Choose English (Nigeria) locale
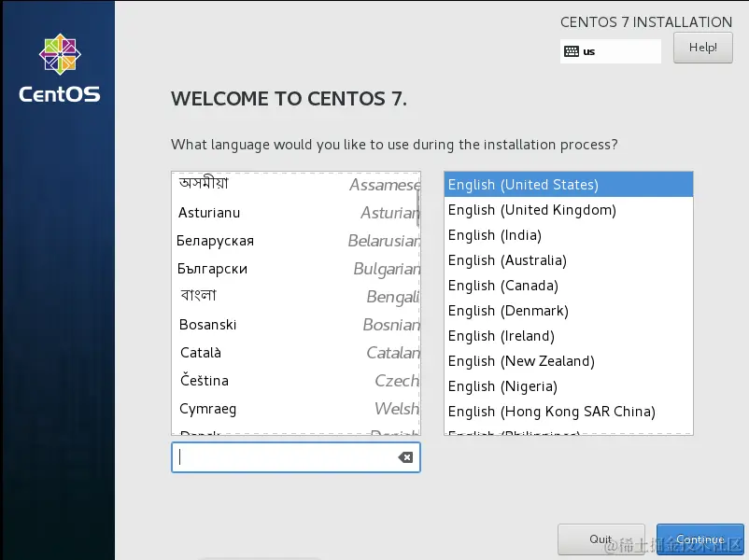This screenshot has width=749, height=560. click(x=569, y=386)
